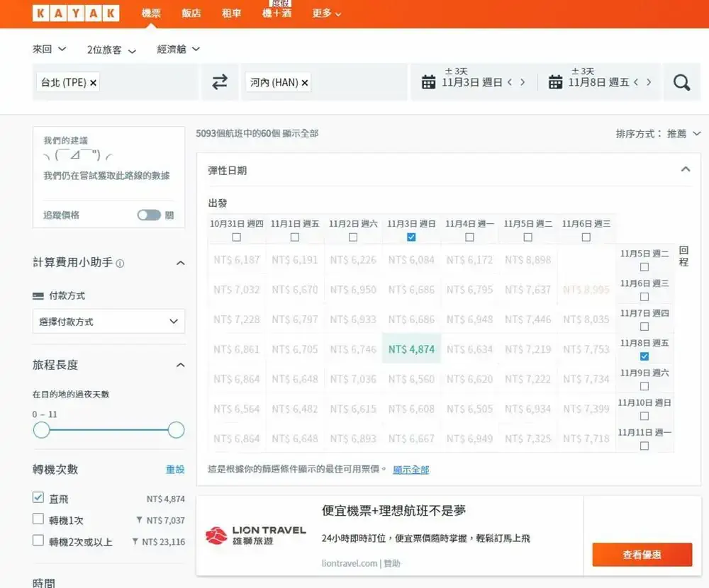Open the 排序方式 推薦 sort dropdown
The height and width of the screenshot is (588, 709).
[659, 133]
